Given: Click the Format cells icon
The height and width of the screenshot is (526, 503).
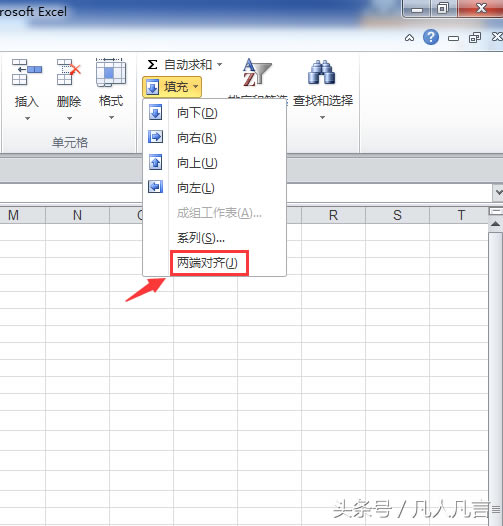Looking at the screenshot, I should coord(111,72).
